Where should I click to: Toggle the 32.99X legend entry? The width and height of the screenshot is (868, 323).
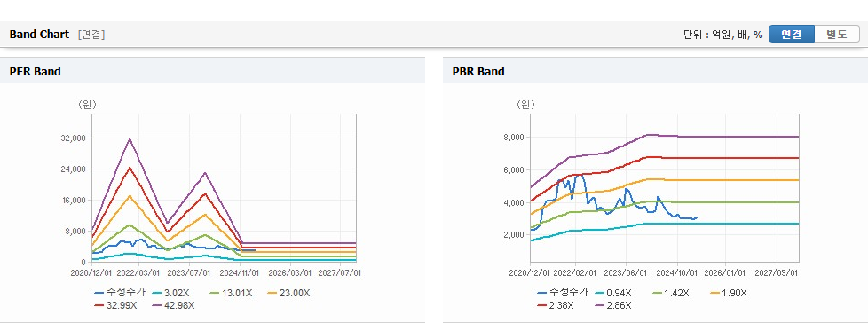coord(116,304)
